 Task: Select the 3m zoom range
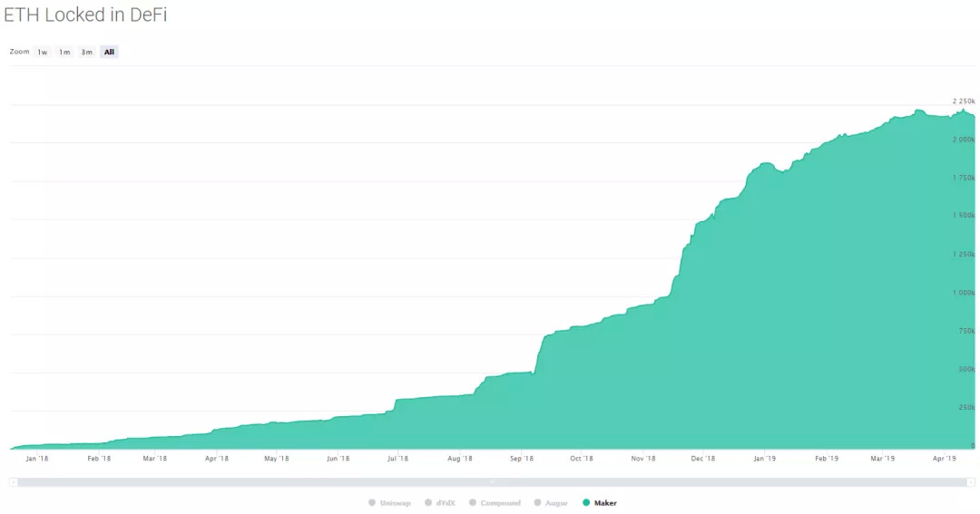click(x=86, y=53)
